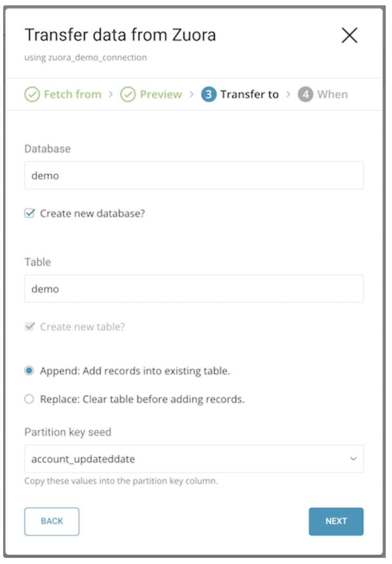Select the Append records radio option
Image resolution: width=392 pixels, height=564 pixels.
(x=29, y=371)
